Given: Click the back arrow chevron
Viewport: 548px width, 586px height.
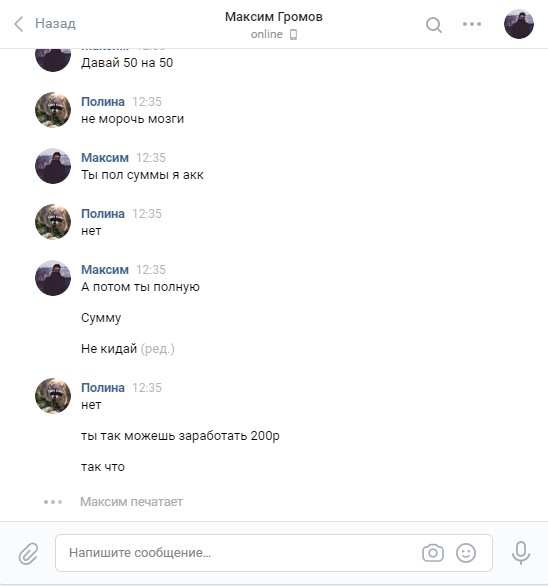Looking at the screenshot, I should click(x=19, y=24).
